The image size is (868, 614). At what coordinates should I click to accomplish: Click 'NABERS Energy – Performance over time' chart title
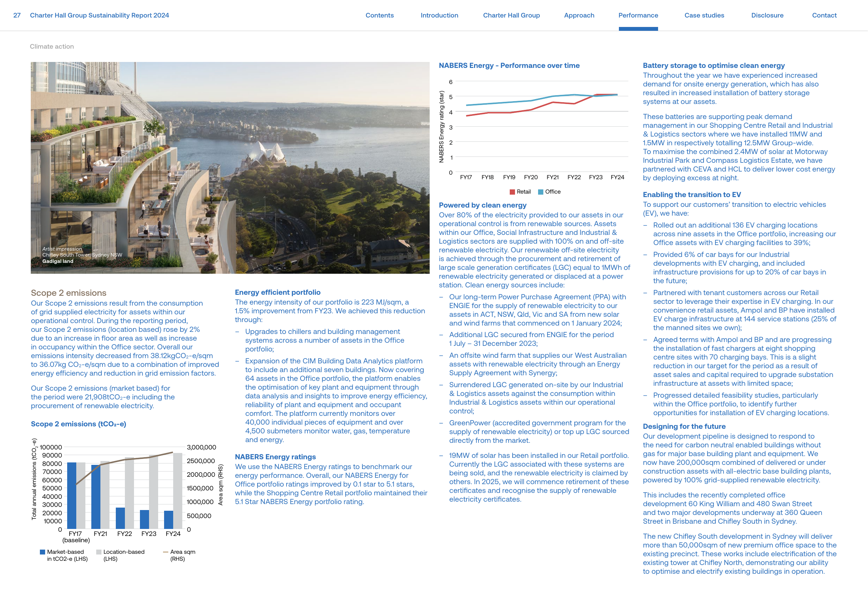(509, 65)
